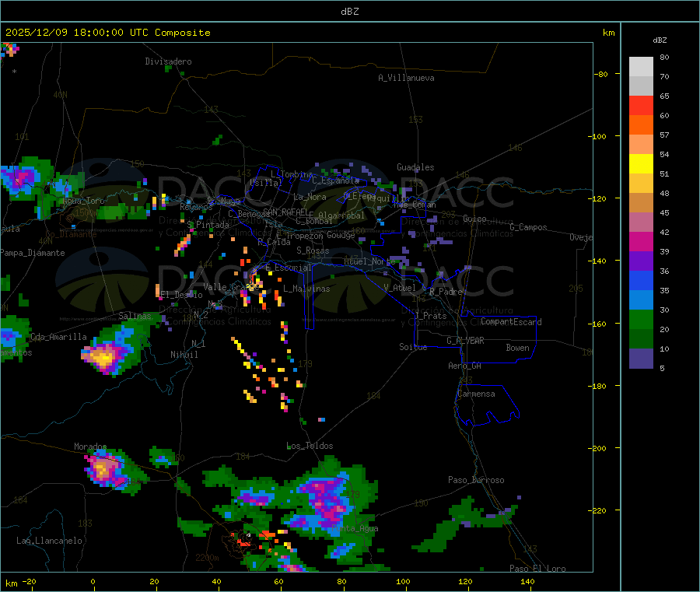Click the 'Punta_Agua' label

[355, 528]
